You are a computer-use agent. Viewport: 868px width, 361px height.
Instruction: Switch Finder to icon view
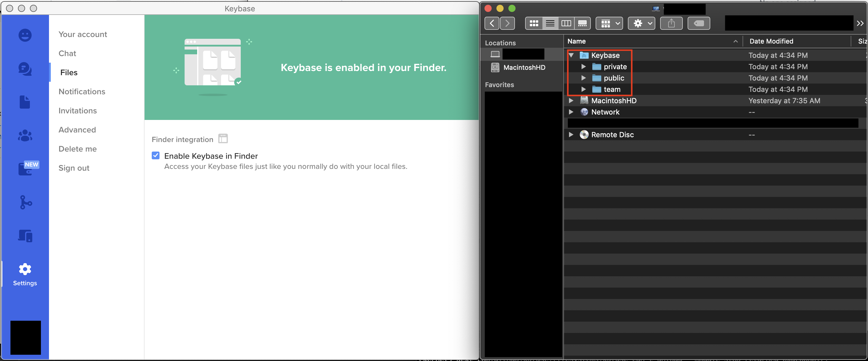(x=534, y=23)
